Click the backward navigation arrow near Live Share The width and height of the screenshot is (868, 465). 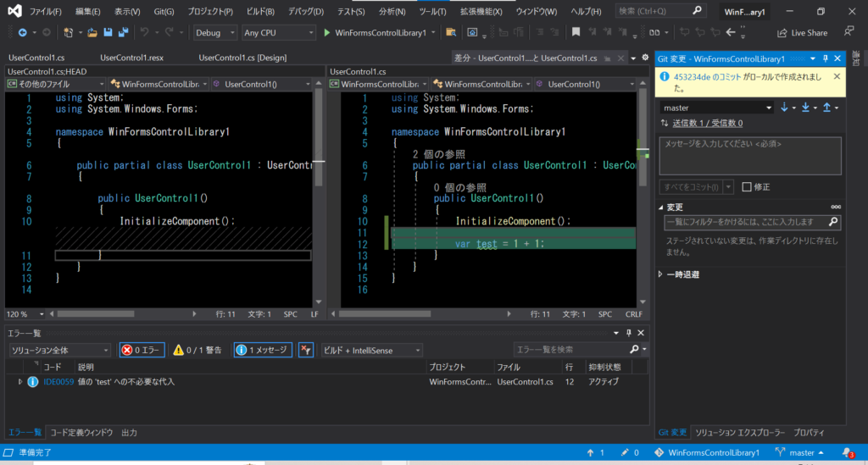[731, 33]
